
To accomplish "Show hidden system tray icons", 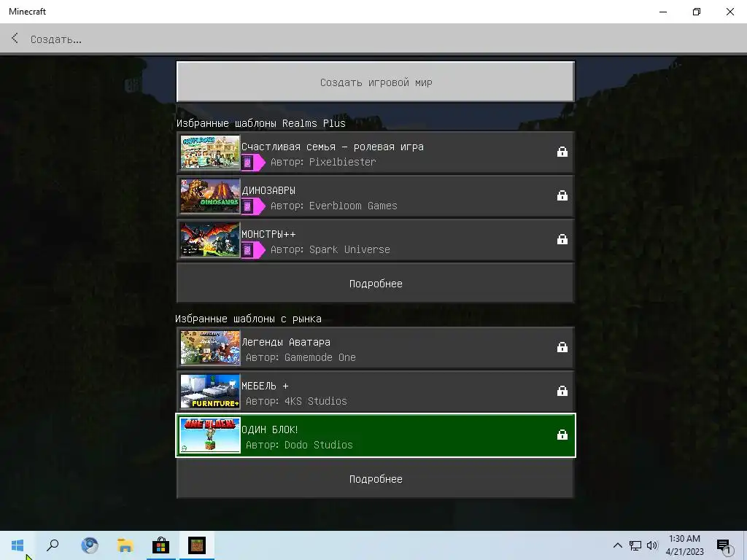I will (x=617, y=545).
